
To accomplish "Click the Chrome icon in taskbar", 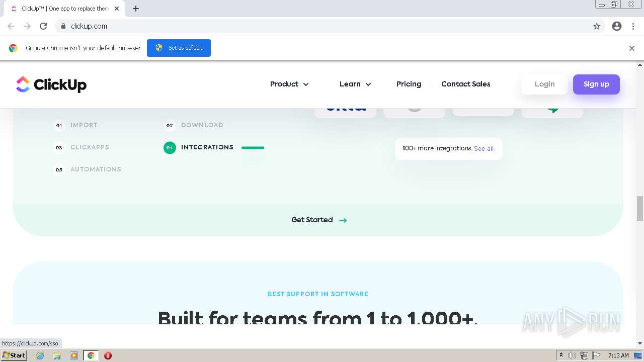I will pos(91,355).
